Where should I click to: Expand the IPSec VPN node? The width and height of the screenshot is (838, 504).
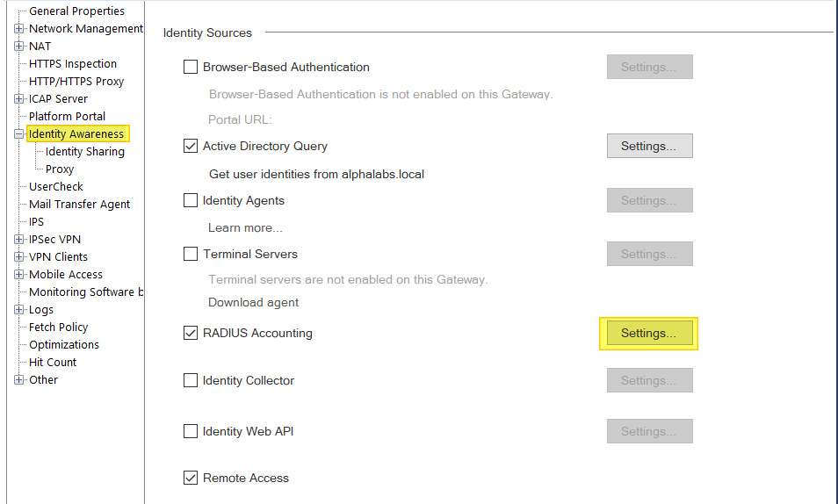pos(19,240)
